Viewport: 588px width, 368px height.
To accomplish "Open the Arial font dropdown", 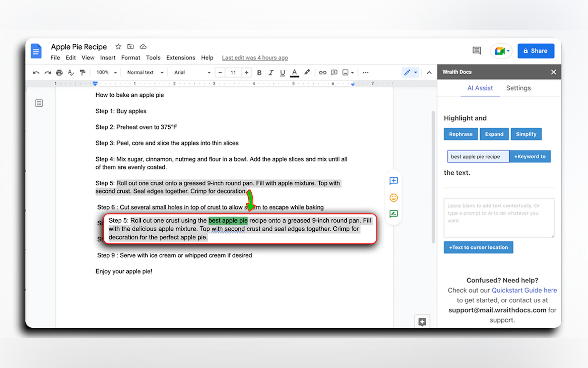I will pos(192,73).
